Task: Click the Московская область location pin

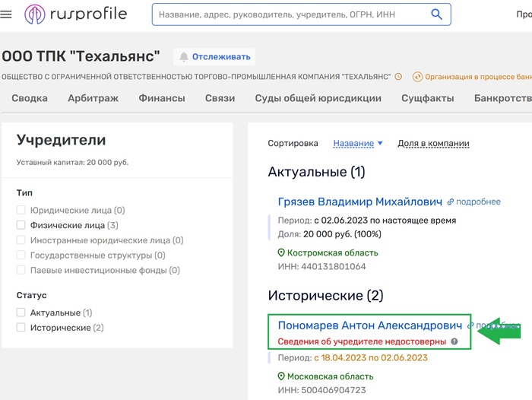Action: [x=281, y=376]
